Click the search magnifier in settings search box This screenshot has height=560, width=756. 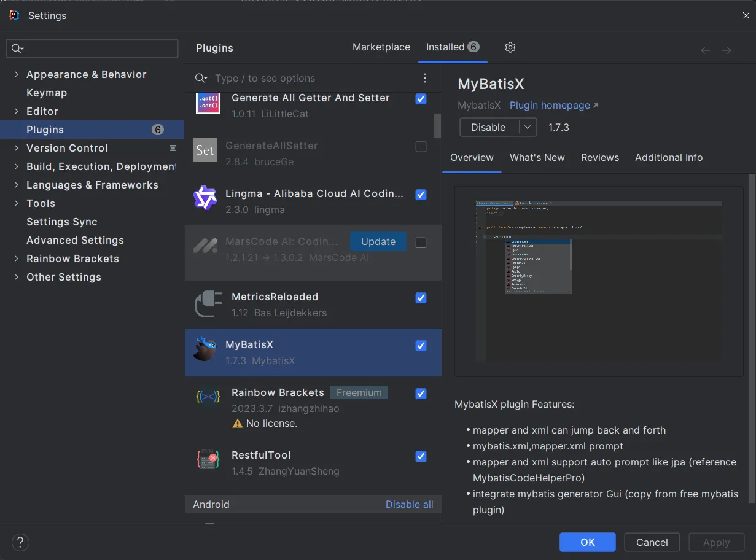[x=17, y=49]
